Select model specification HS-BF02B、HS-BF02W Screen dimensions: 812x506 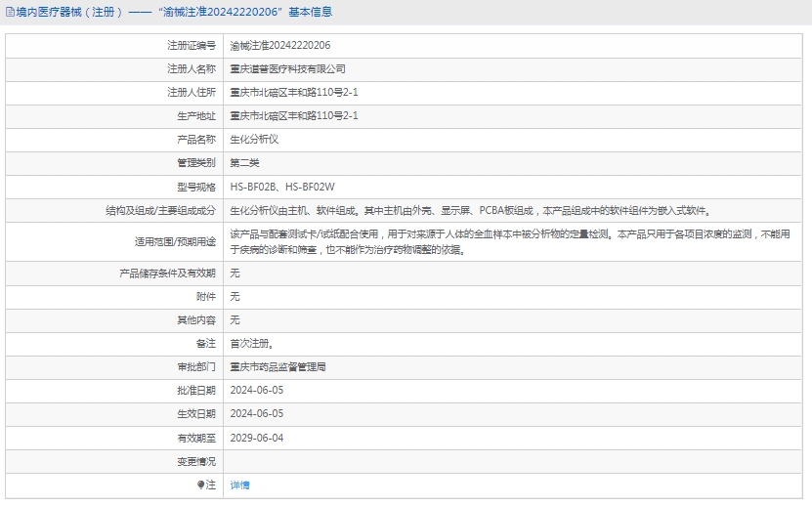coord(282,187)
